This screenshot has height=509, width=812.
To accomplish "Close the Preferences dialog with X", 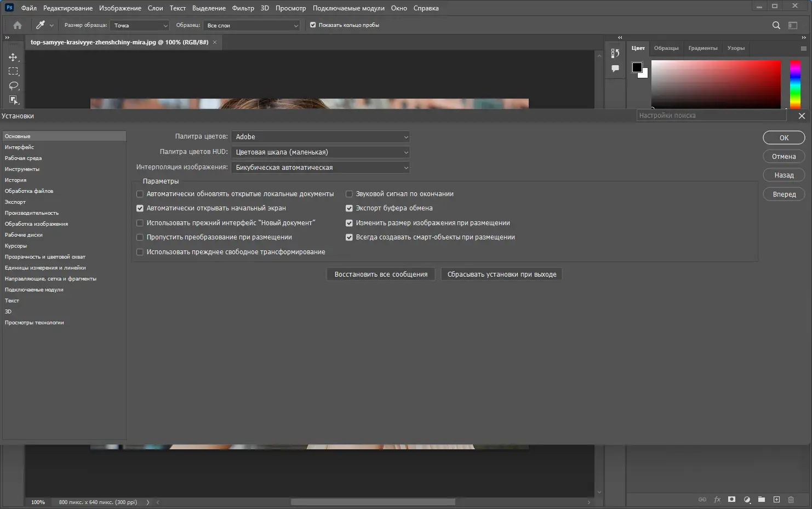I will point(802,116).
